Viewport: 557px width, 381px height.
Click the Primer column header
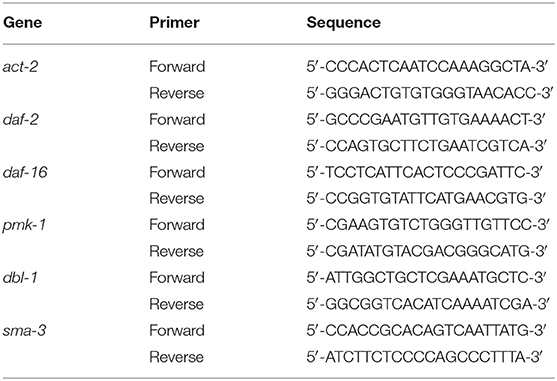point(174,23)
